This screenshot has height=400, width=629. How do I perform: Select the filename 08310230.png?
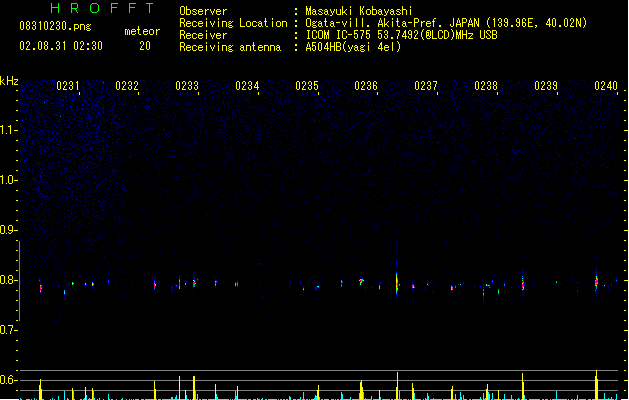(x=55, y=26)
